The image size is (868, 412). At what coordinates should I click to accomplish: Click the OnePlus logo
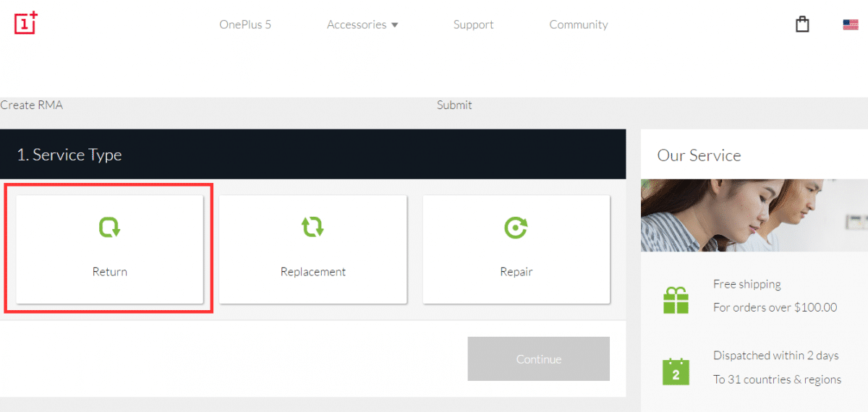pyautogui.click(x=26, y=22)
